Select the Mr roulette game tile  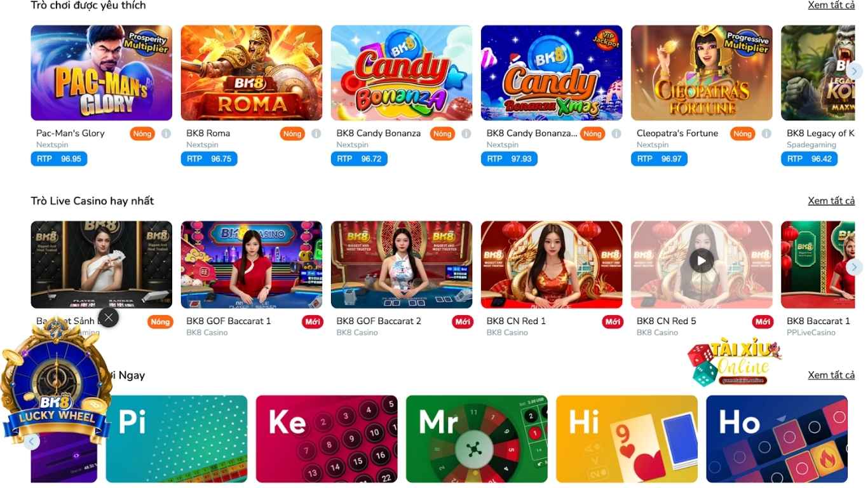(x=477, y=439)
